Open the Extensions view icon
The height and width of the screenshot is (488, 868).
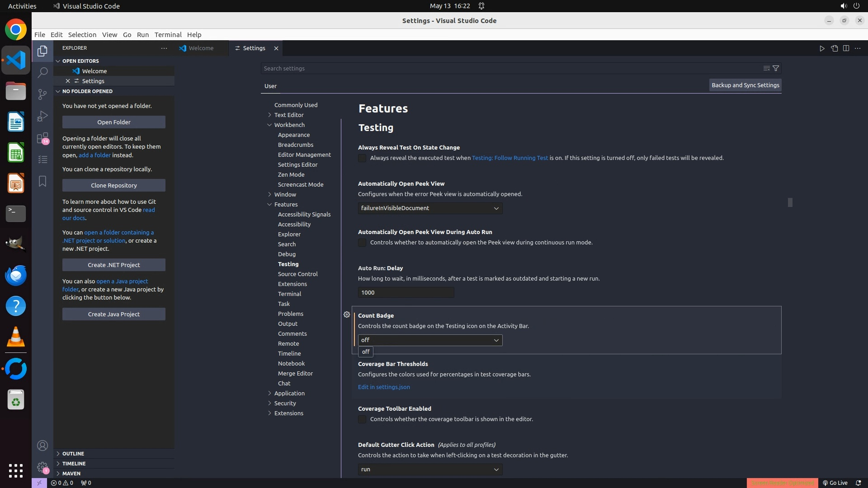pyautogui.click(x=42, y=138)
